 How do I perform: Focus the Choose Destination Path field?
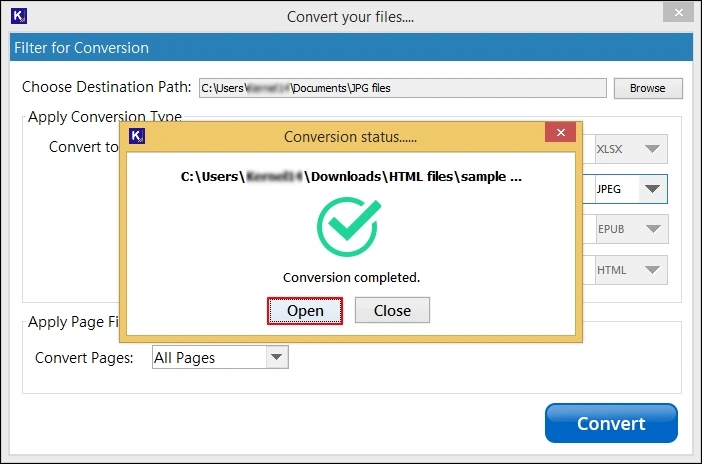click(402, 88)
